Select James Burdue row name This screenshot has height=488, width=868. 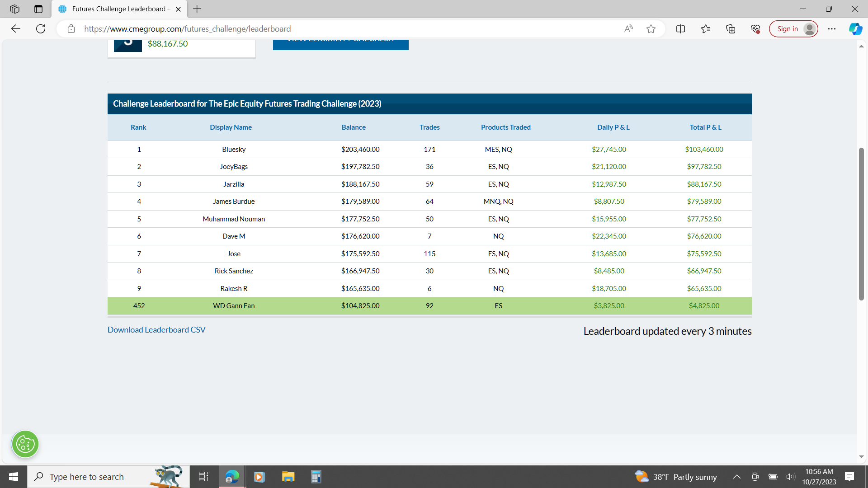pos(234,202)
